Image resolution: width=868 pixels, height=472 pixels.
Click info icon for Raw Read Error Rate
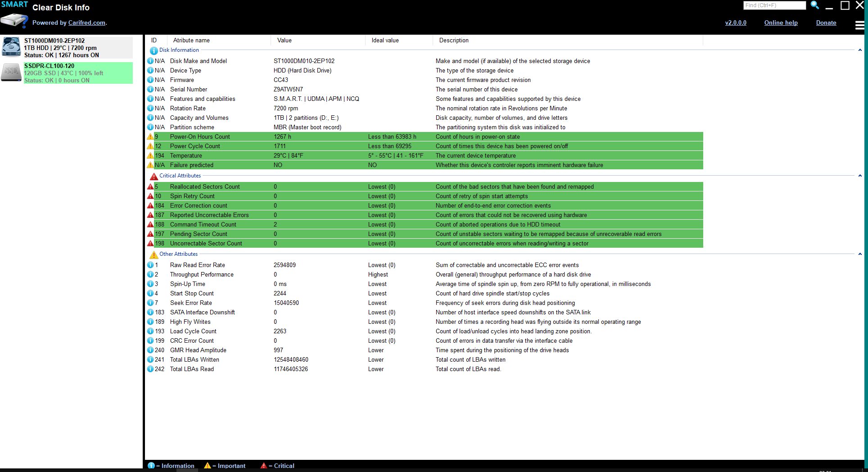150,265
